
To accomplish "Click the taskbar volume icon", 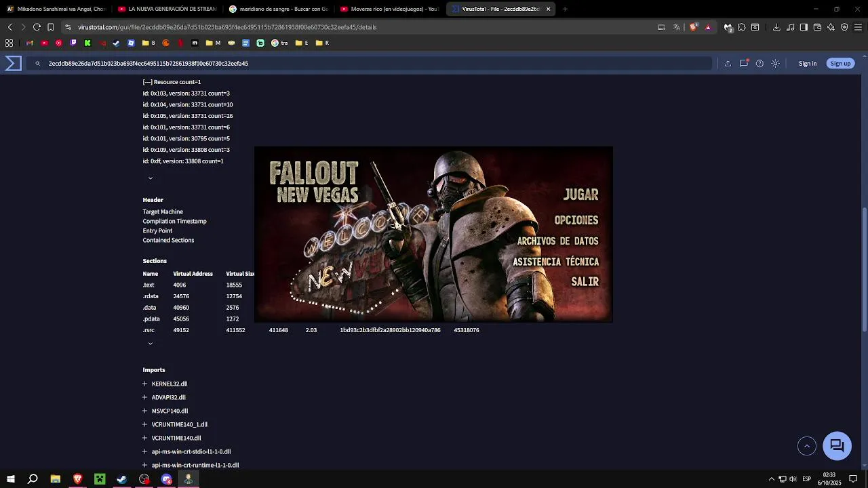I will click(793, 479).
